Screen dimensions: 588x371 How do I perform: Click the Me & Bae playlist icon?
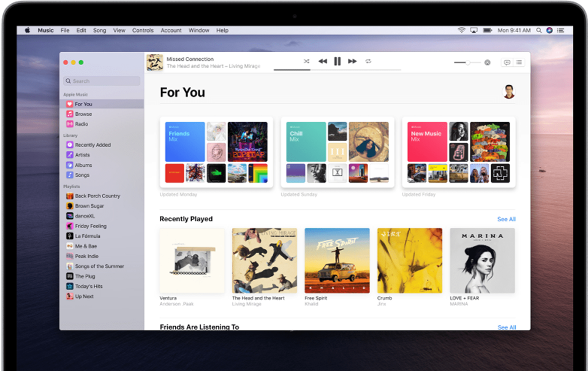point(70,246)
